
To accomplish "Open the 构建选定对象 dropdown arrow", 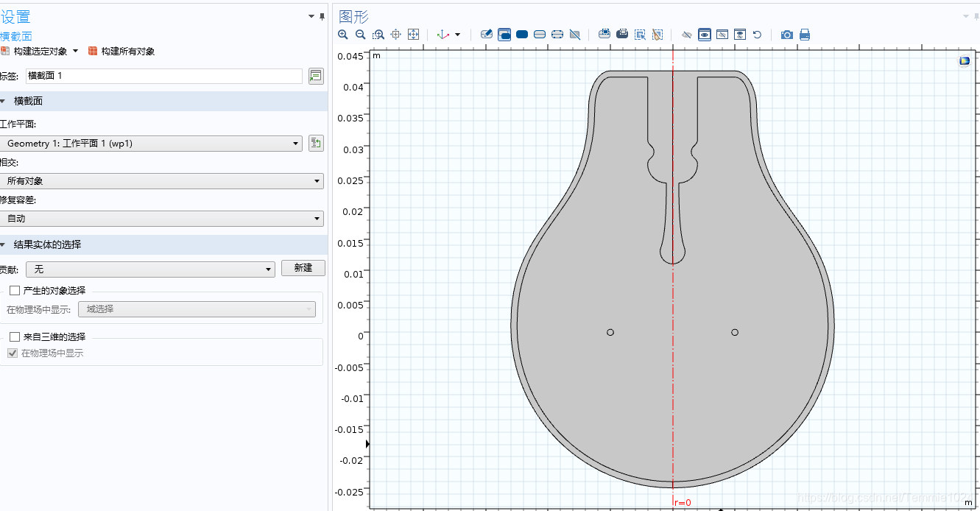I will tap(75, 52).
